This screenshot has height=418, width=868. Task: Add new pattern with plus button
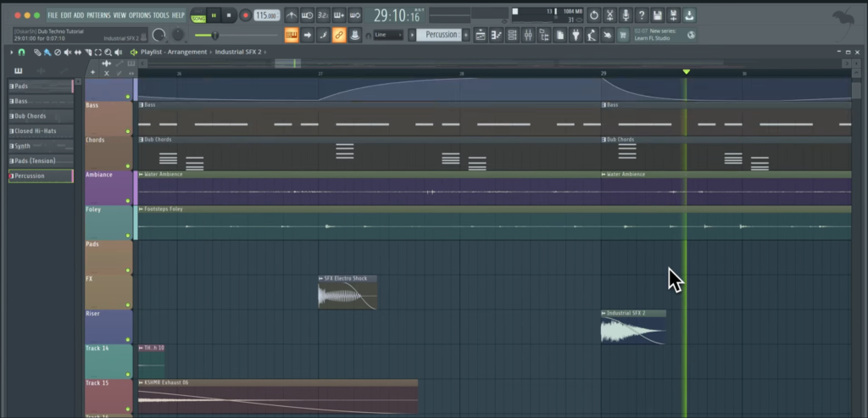465,35
